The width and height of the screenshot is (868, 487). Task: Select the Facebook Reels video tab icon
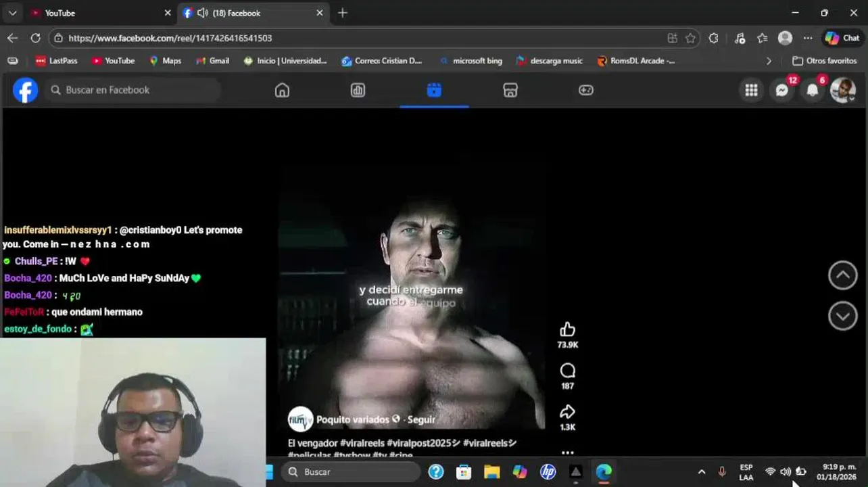[x=434, y=90]
